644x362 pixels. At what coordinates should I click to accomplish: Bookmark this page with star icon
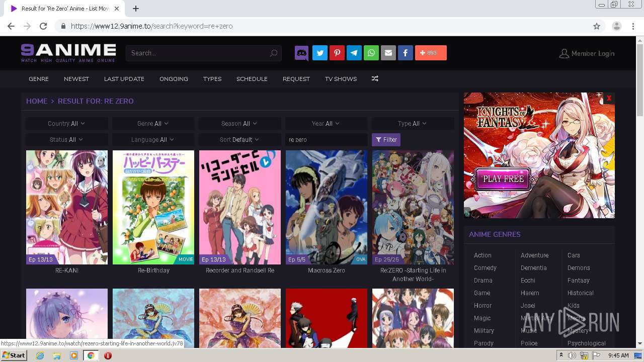(597, 26)
